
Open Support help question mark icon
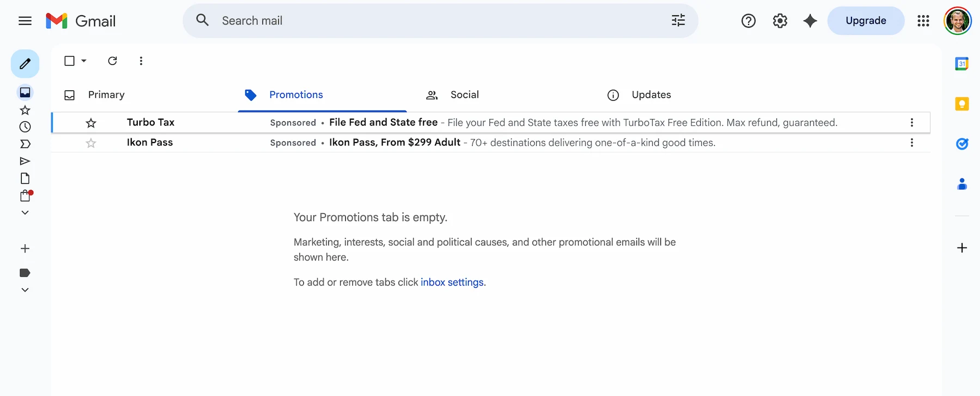click(x=749, y=21)
